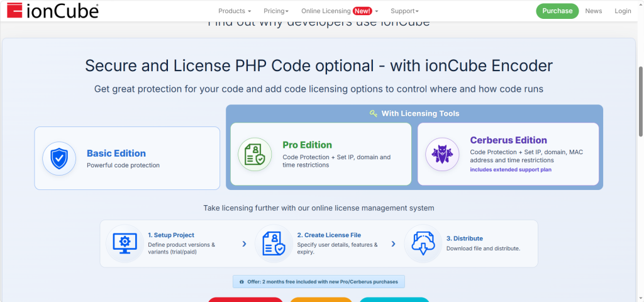
Task: Select the Pro Edition heading
Action: coord(307,145)
